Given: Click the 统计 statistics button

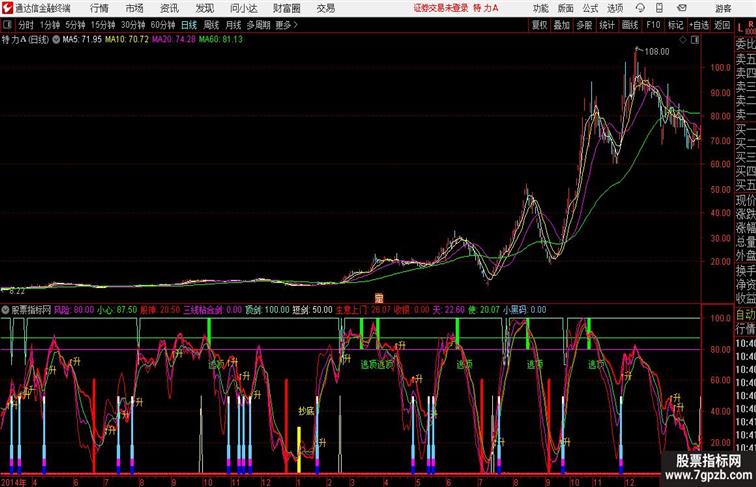Looking at the screenshot, I should click(607, 25).
